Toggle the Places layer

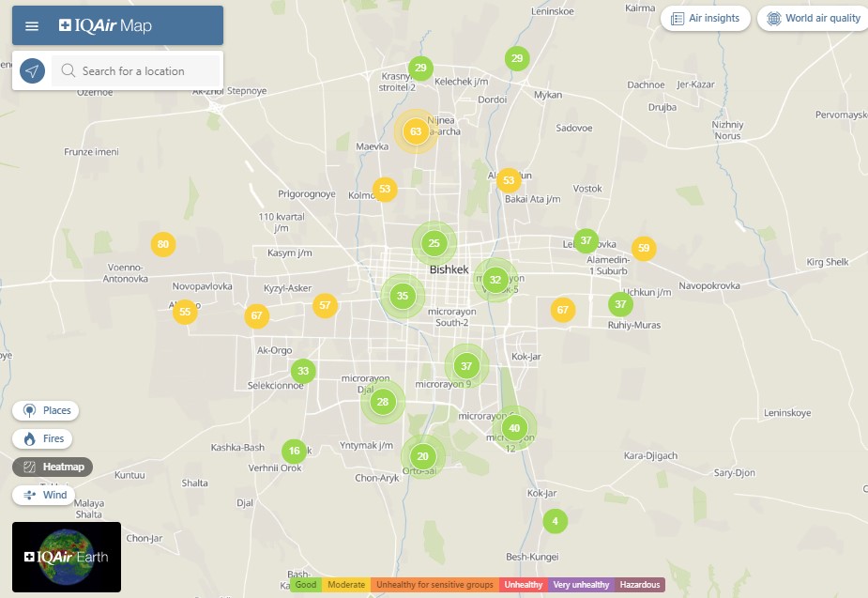click(46, 410)
